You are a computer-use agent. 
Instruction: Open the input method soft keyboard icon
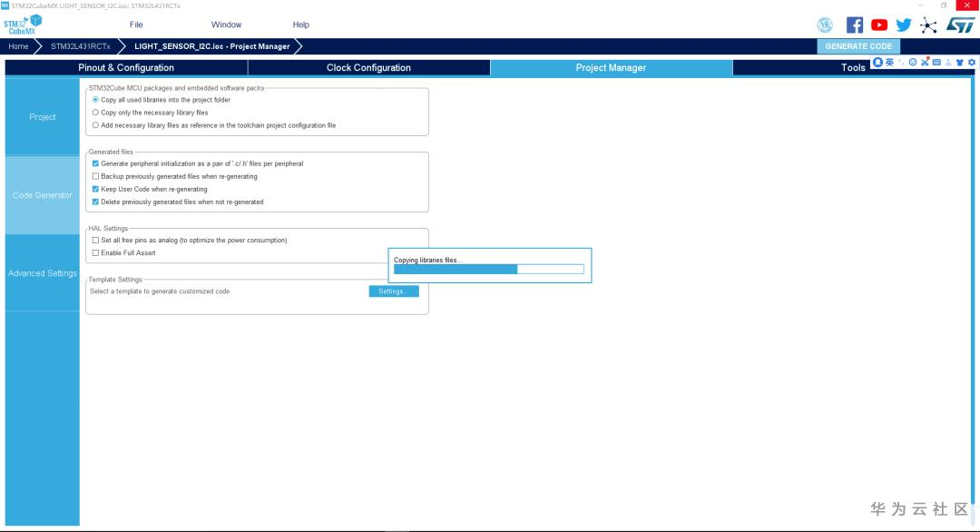pos(936,62)
